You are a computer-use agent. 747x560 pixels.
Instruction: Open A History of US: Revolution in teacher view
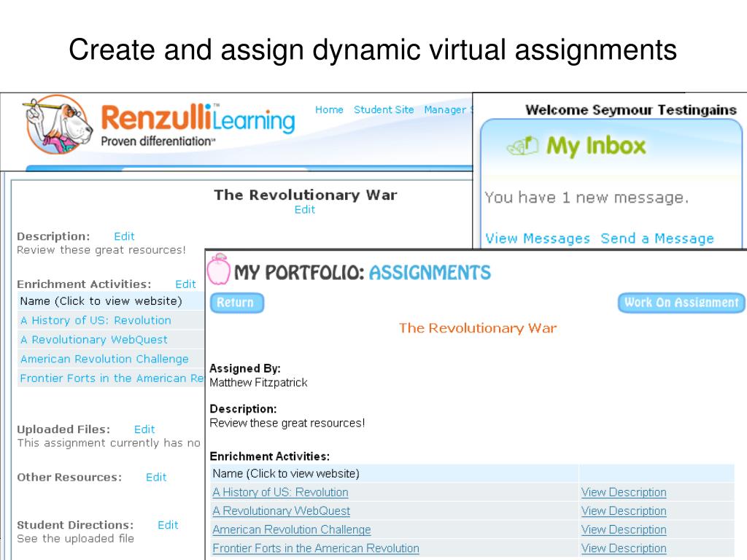(x=96, y=321)
